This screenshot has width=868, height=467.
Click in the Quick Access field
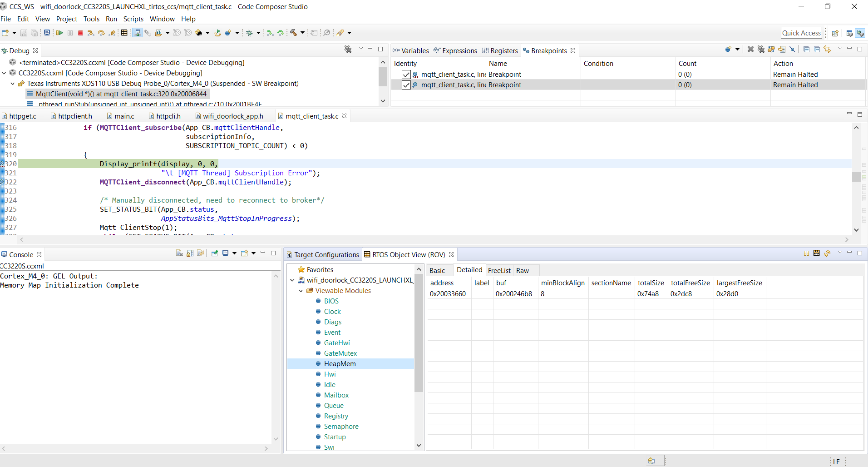[x=801, y=33]
